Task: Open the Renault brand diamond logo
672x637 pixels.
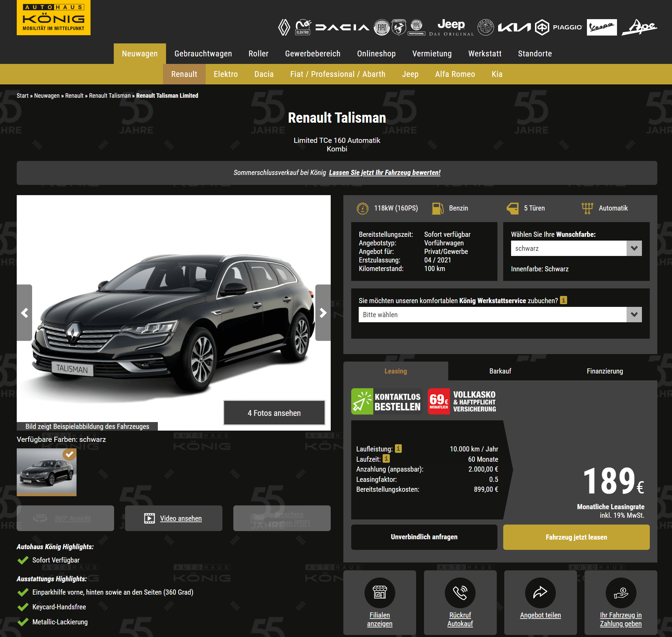Action: tap(284, 27)
